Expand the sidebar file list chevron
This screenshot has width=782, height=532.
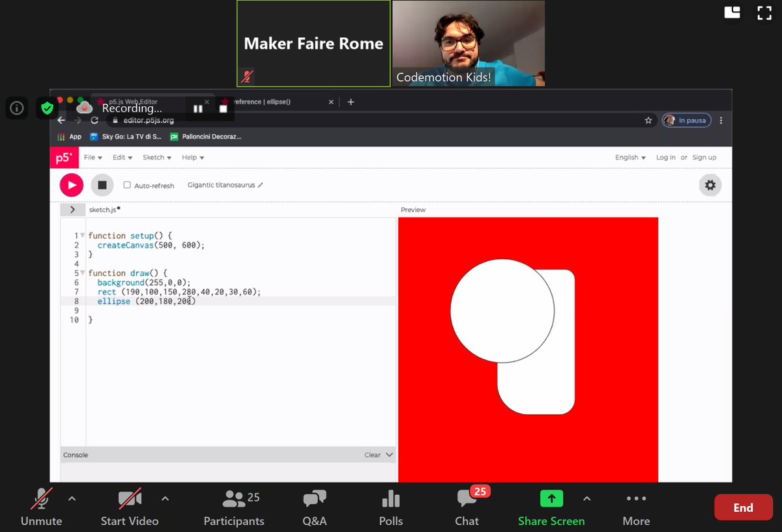click(x=72, y=210)
